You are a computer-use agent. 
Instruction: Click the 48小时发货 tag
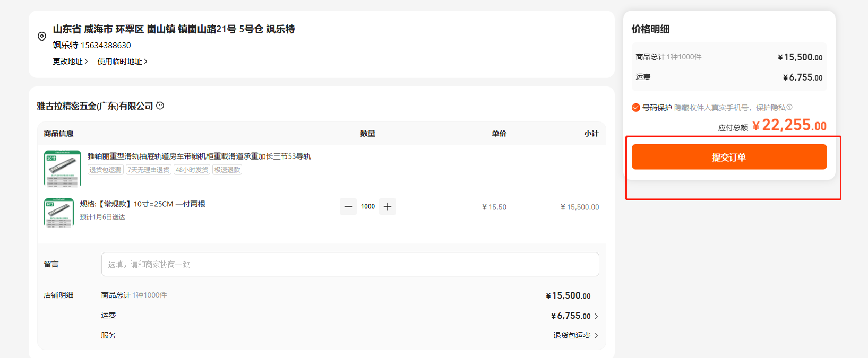pyautogui.click(x=192, y=170)
